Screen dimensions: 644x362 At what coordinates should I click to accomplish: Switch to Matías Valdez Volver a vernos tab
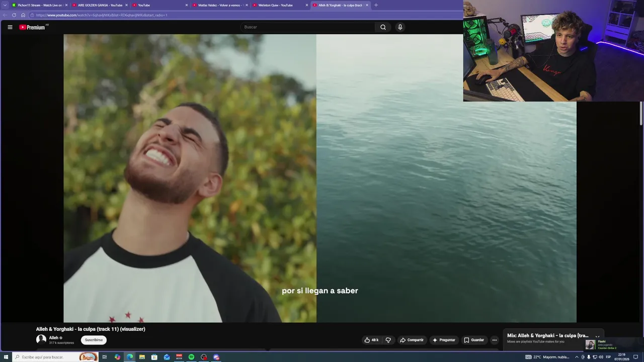[x=219, y=5]
